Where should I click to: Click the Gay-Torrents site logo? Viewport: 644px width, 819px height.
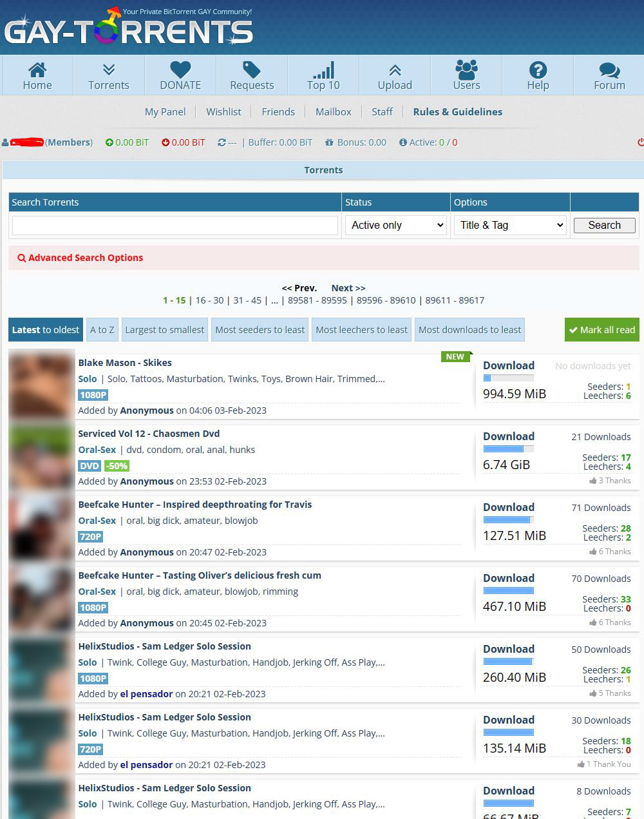pos(128,28)
